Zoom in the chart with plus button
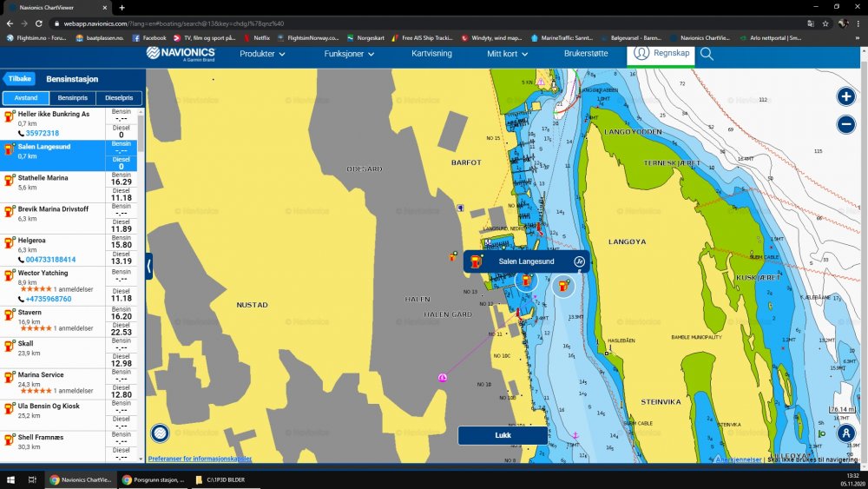 [x=845, y=97]
